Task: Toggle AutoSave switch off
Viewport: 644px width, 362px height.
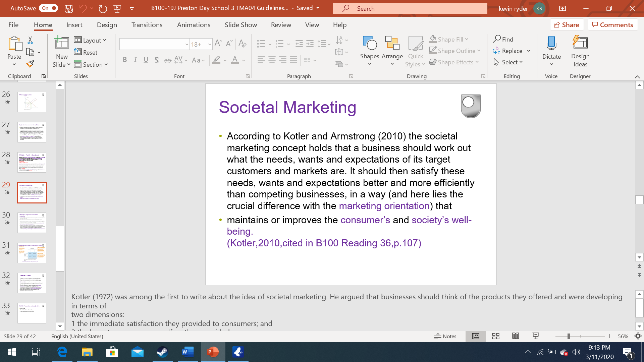Action: (49, 8)
